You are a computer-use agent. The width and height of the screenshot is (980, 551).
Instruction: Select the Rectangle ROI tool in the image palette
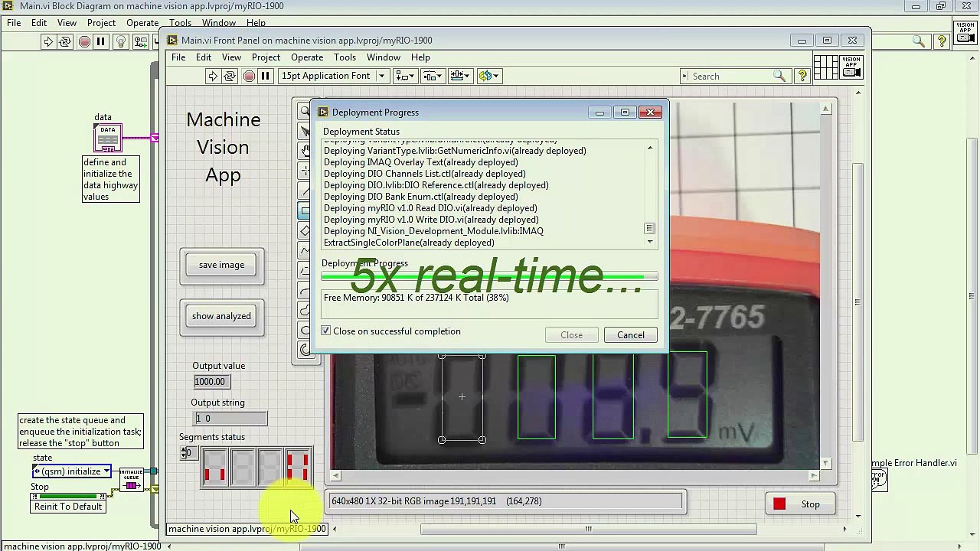305,211
